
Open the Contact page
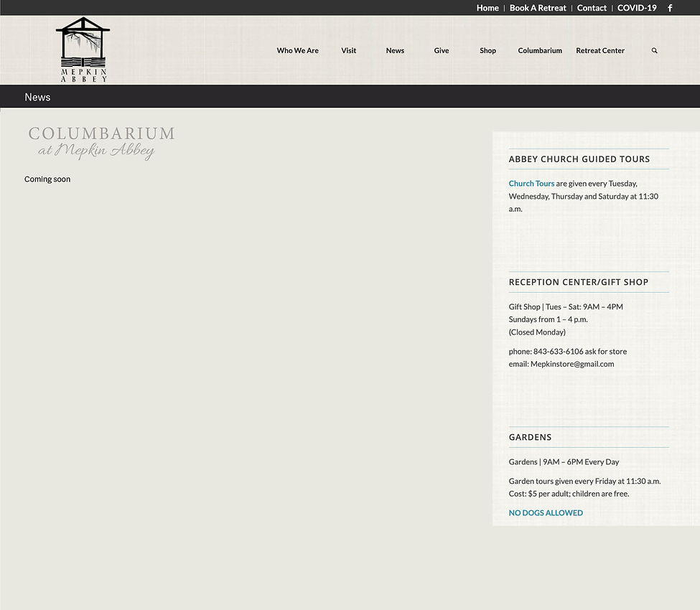(592, 8)
